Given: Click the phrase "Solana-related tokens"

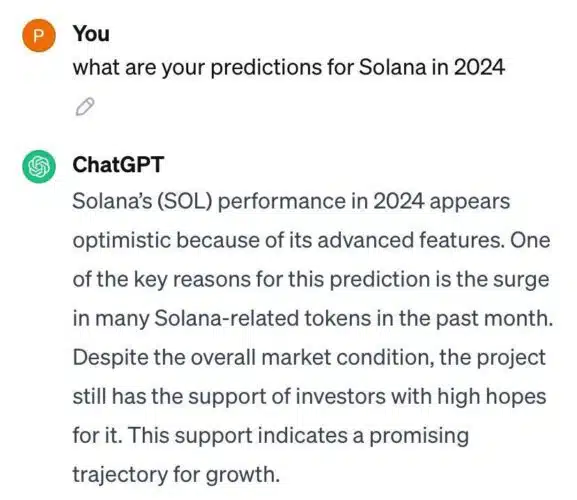Looking at the screenshot, I should click(x=263, y=318).
